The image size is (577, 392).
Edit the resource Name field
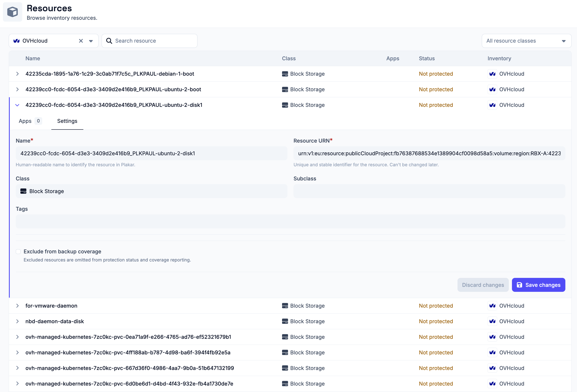coord(152,153)
